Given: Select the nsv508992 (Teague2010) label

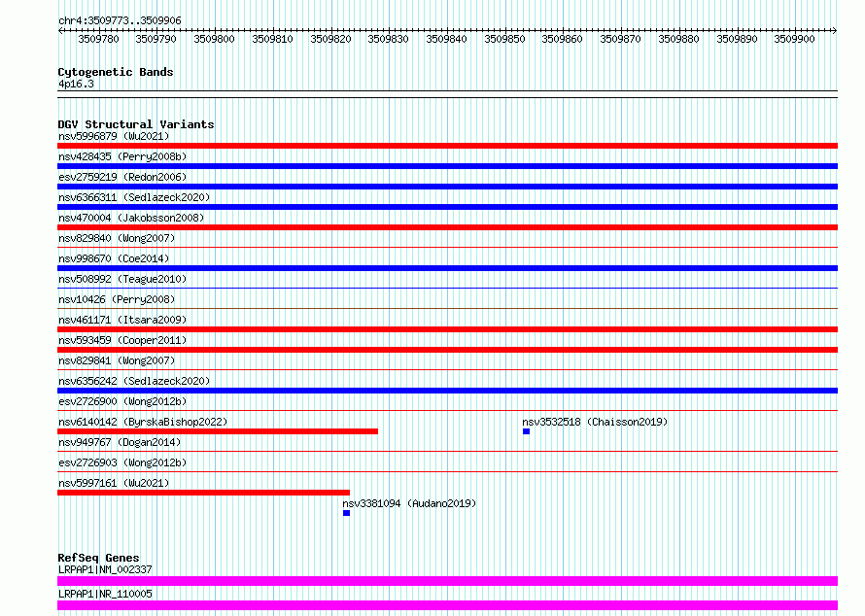Looking at the screenshot, I should 122,279.
